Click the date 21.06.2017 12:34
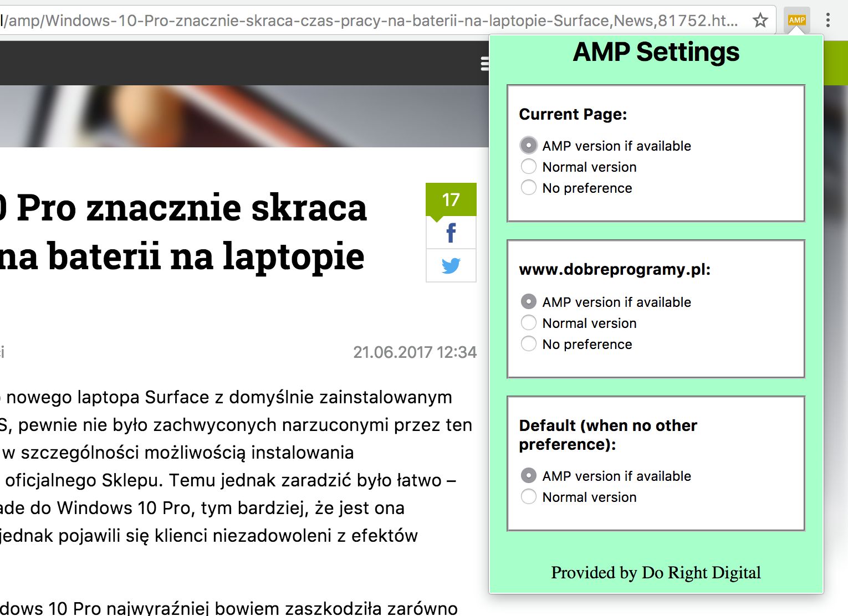 [415, 352]
